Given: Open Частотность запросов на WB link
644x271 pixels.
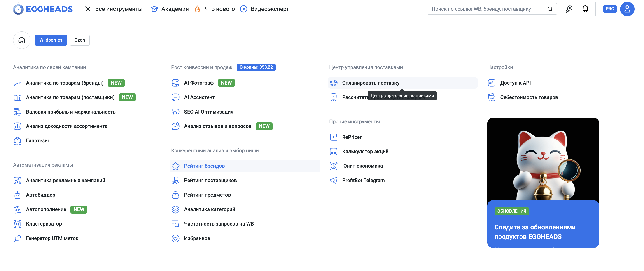Looking at the screenshot, I should [x=219, y=224].
